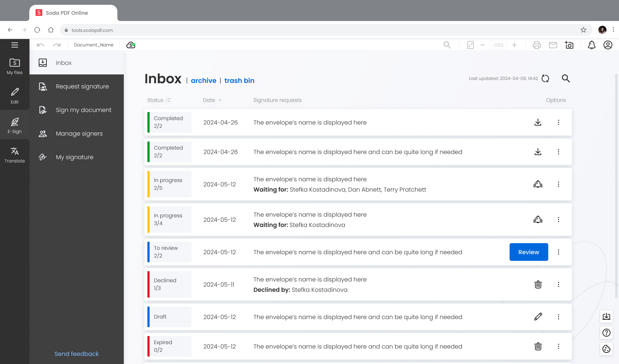The height and width of the screenshot is (364, 619).
Task: Select the E-Sign tool in the sidebar
Action: [15, 125]
